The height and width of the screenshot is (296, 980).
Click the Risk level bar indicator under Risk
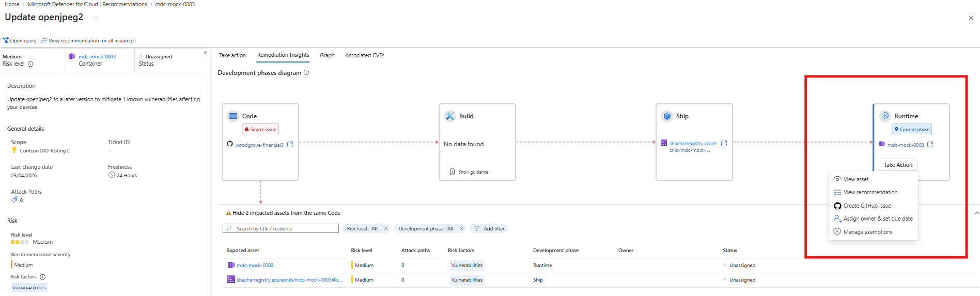(20, 242)
